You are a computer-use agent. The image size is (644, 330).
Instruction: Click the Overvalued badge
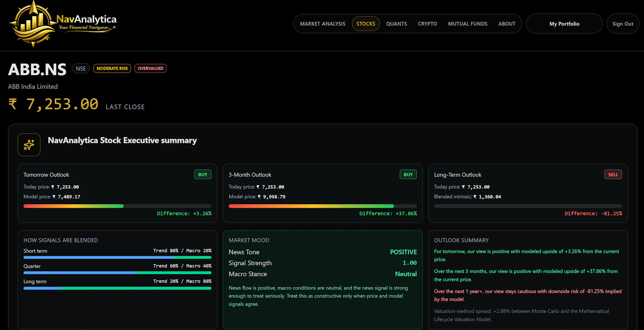pos(151,68)
